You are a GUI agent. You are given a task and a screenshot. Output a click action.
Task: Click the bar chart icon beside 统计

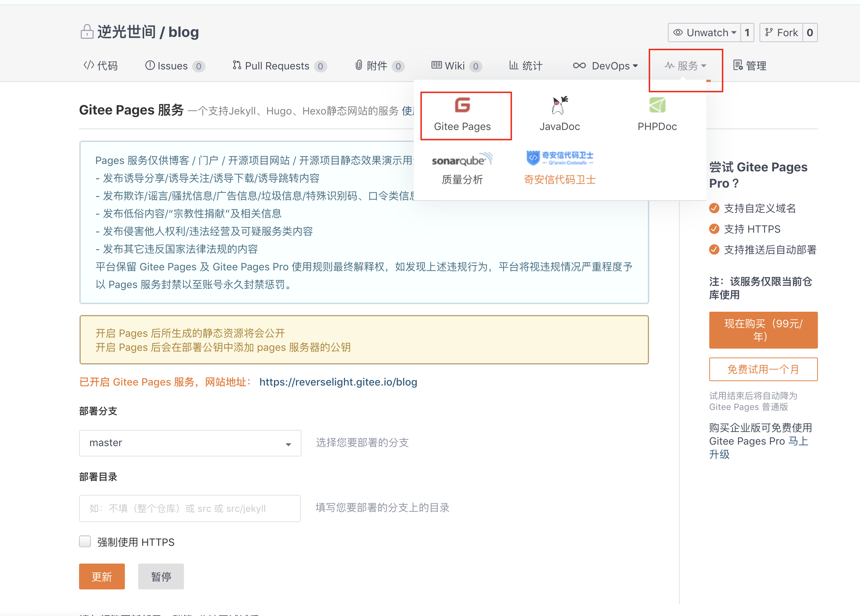513,65
